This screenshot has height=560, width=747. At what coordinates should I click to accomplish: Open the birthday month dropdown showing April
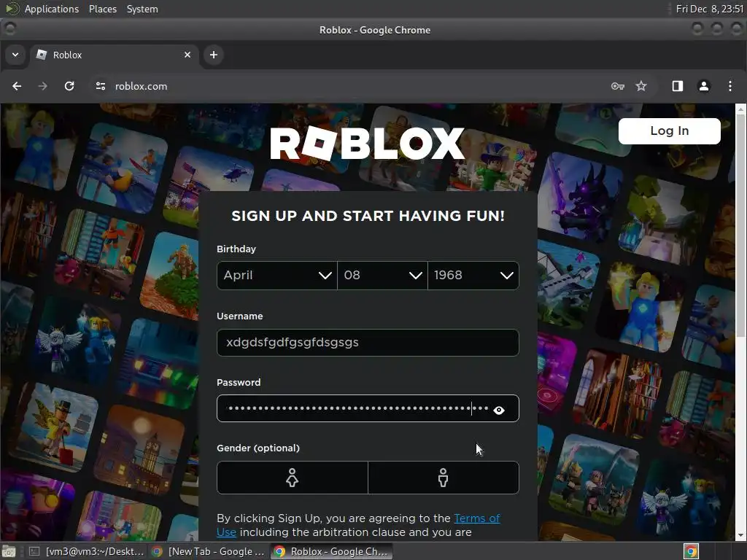pyautogui.click(x=276, y=275)
